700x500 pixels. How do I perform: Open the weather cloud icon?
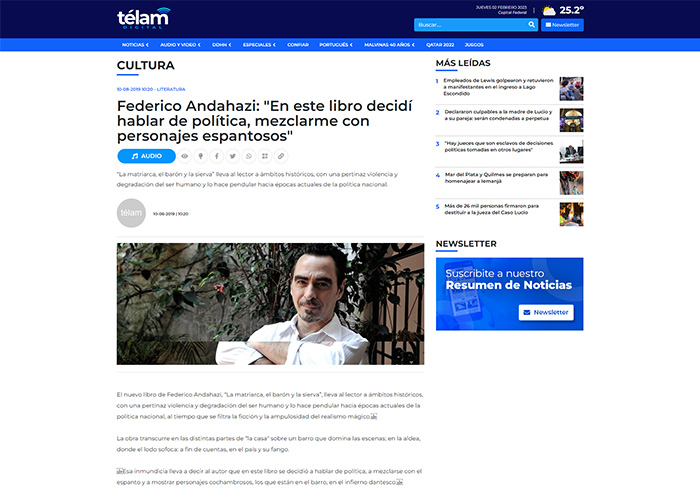pos(549,11)
